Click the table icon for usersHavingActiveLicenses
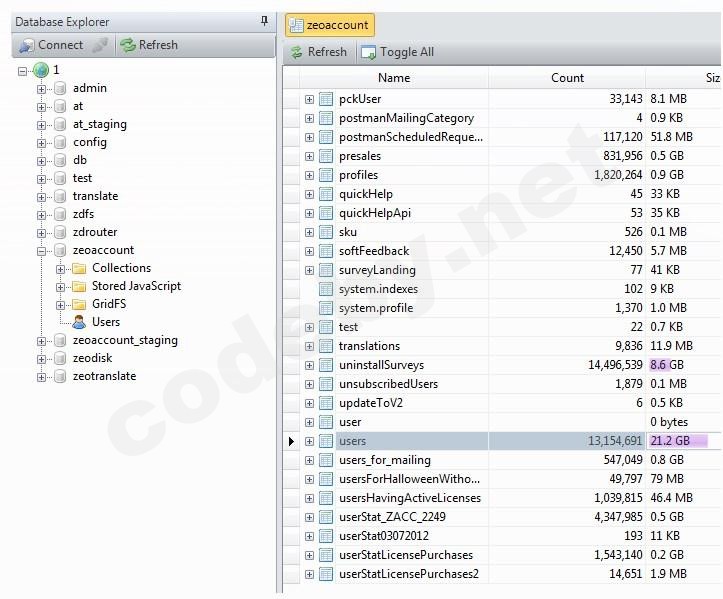This screenshot has height=599, width=723. pos(326,498)
